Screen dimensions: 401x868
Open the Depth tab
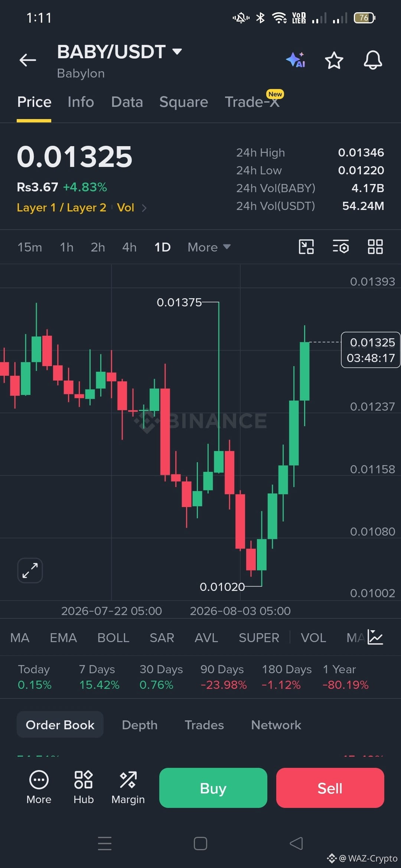[x=140, y=725]
